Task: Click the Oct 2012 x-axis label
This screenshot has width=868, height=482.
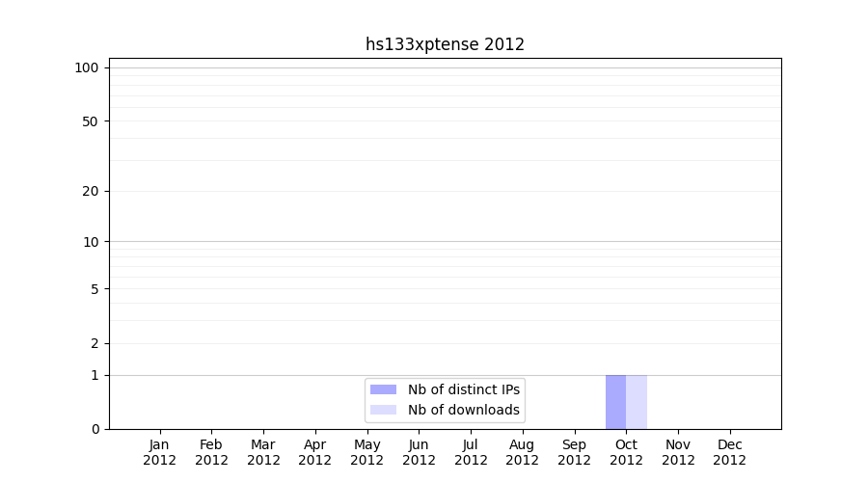Action: tap(626, 452)
